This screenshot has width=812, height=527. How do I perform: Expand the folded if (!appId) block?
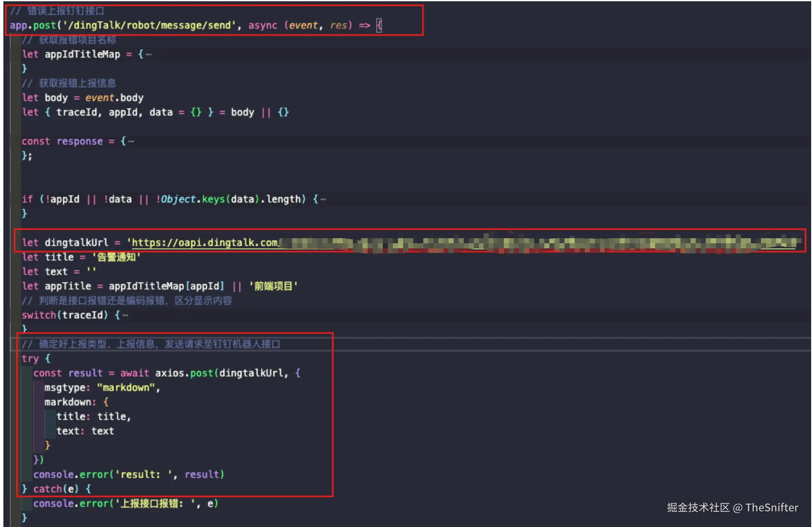coord(323,199)
